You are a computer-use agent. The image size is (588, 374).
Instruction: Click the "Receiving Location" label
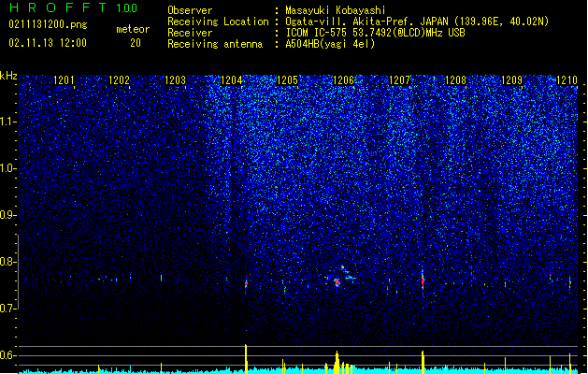218,22
